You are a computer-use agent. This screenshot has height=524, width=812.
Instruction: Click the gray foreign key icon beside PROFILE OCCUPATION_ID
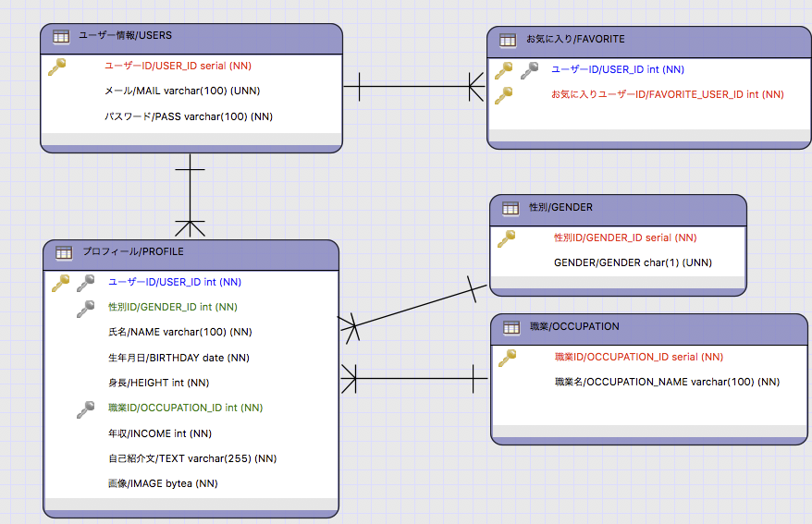coord(86,408)
